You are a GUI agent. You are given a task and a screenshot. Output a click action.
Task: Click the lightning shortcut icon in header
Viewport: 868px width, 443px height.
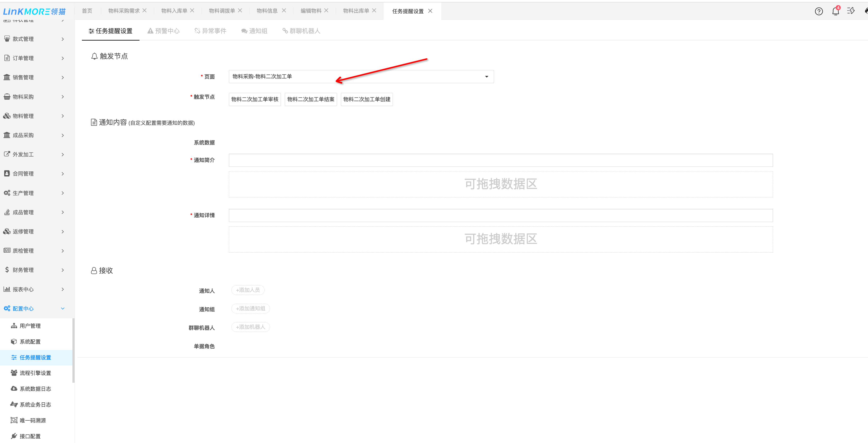851,11
